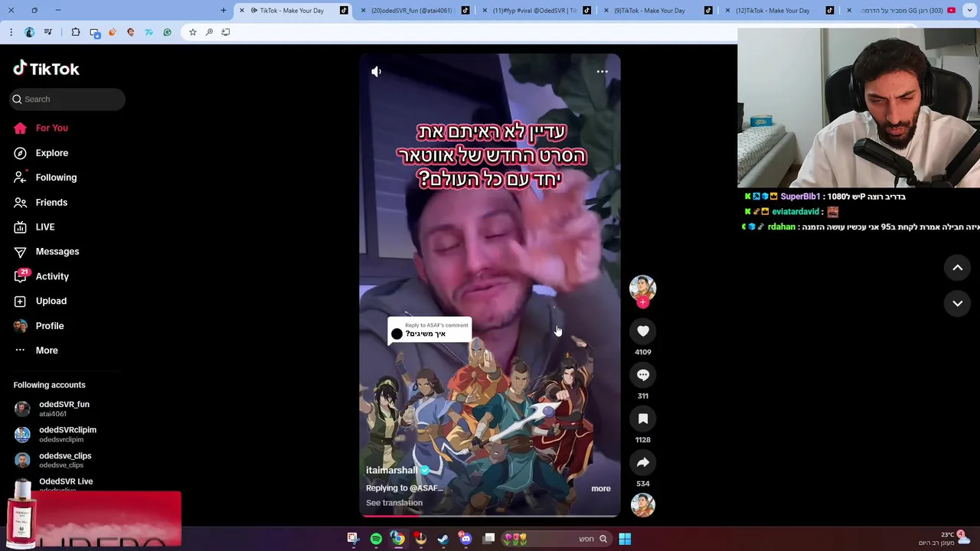Click the Grammarly extension icon

(167, 32)
